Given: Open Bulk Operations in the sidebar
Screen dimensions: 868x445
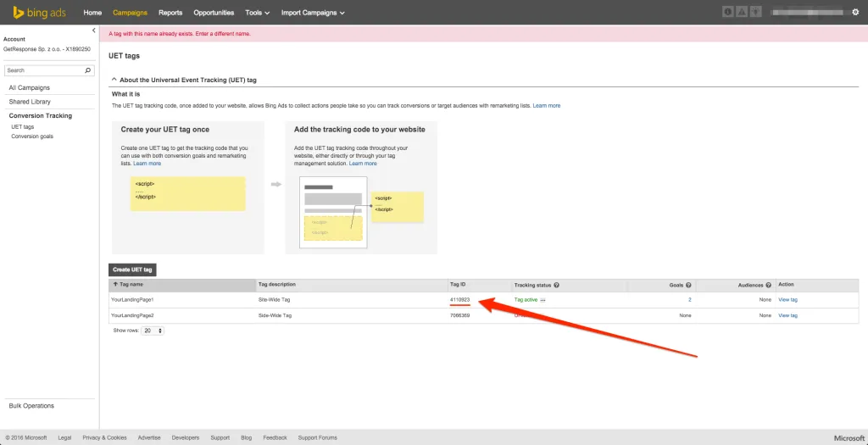Looking at the screenshot, I should [31, 406].
